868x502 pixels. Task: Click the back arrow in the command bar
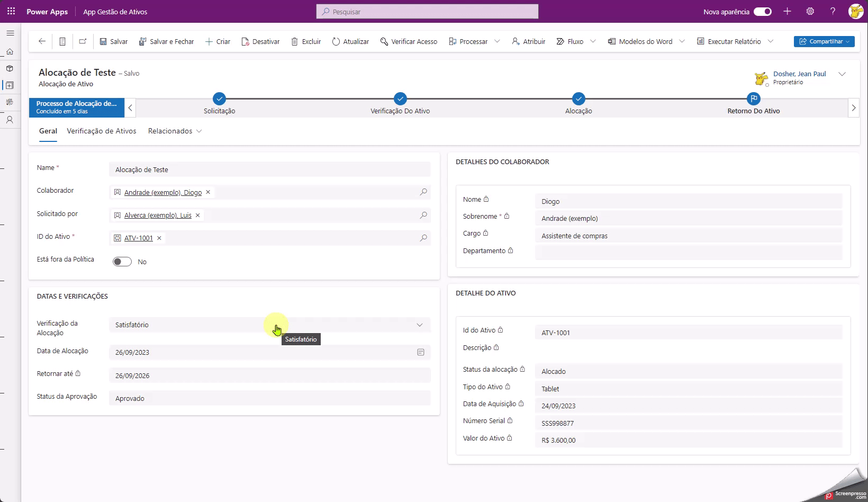click(x=42, y=41)
